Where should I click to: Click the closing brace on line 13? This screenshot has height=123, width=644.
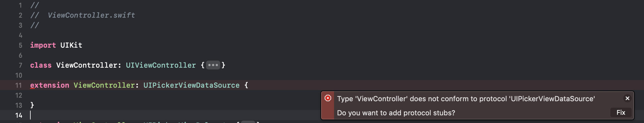click(32, 105)
